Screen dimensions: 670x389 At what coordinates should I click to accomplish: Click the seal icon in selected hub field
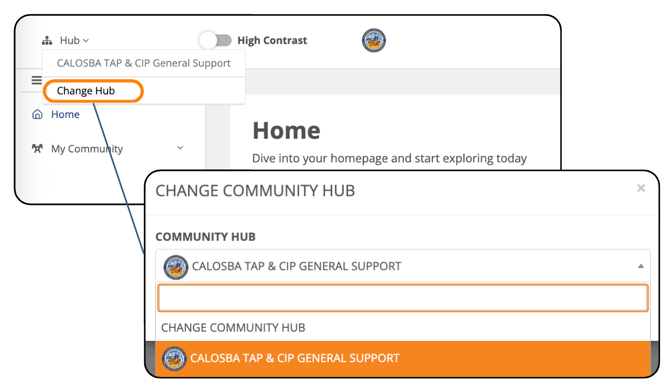tap(176, 267)
